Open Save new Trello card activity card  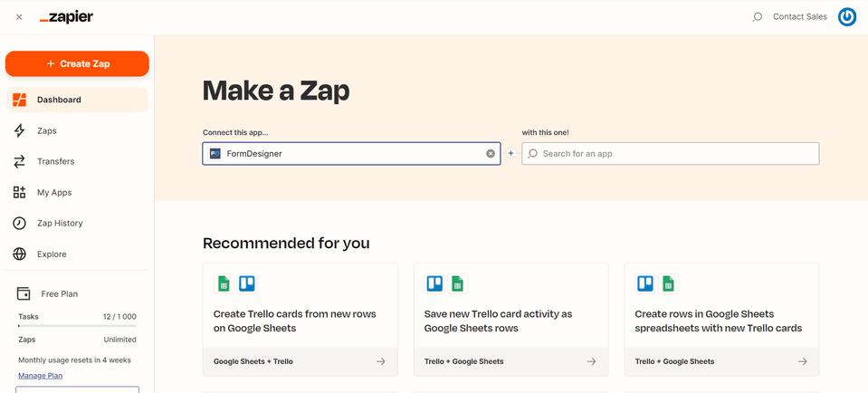511,320
